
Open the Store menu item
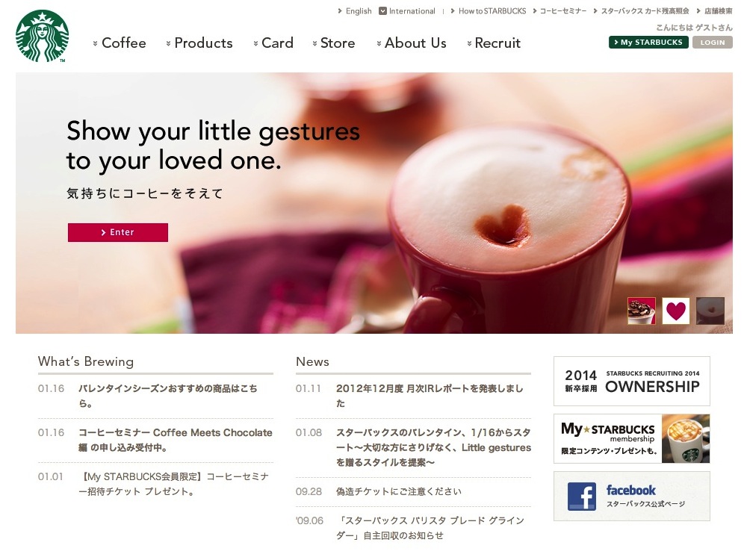click(x=334, y=43)
